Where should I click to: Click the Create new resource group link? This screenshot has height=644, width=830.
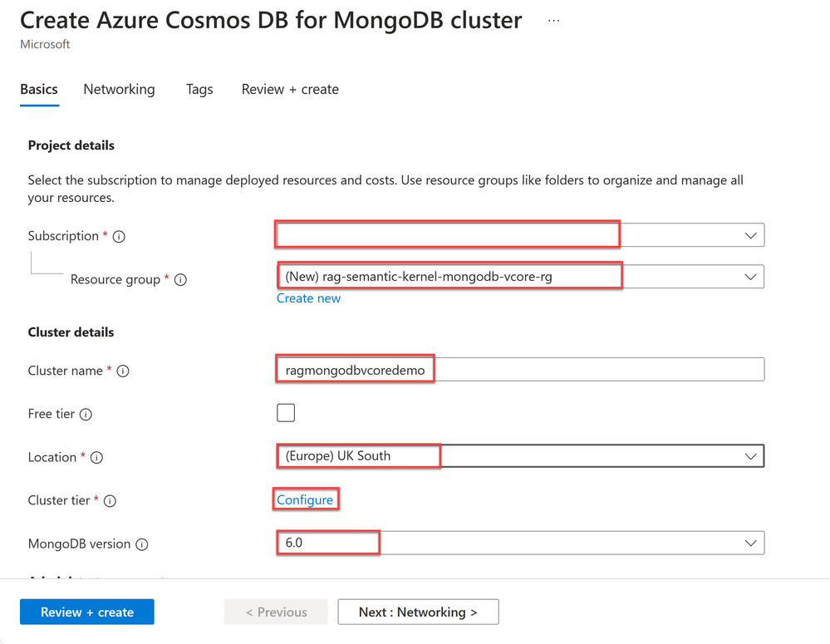point(308,298)
